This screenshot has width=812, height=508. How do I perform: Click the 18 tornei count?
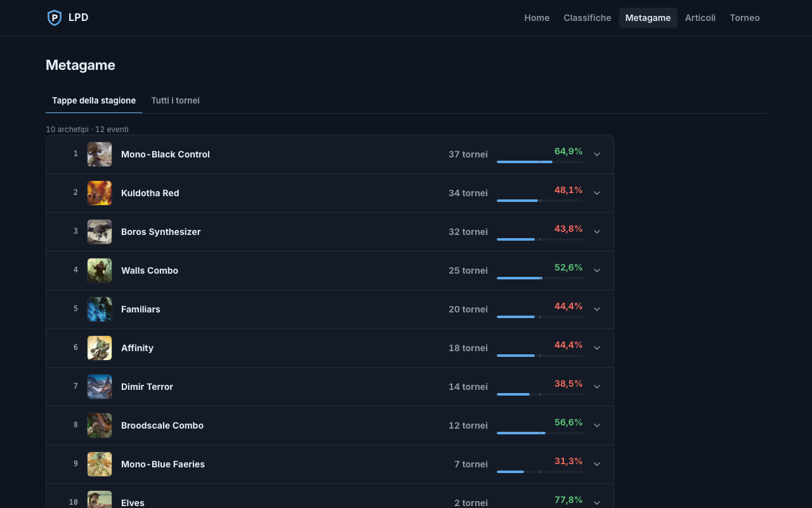(x=468, y=348)
